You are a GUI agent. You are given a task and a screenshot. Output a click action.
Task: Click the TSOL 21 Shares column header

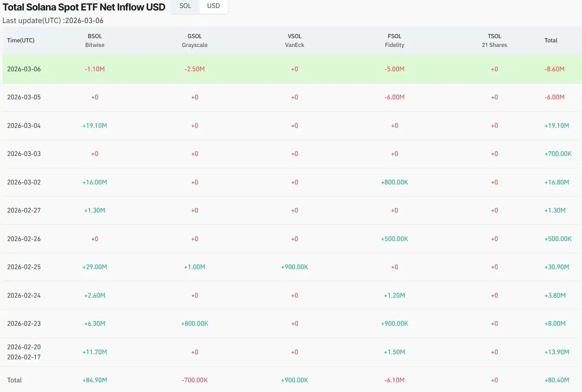[494, 41]
